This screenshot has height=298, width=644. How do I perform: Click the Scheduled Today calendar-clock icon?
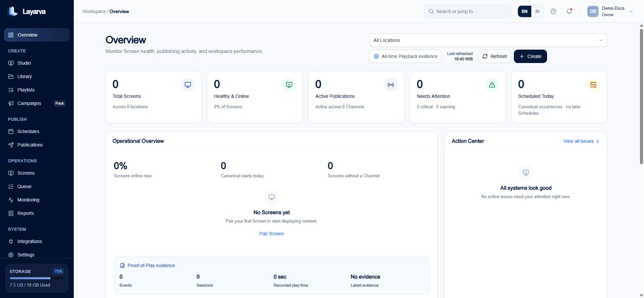(x=593, y=85)
